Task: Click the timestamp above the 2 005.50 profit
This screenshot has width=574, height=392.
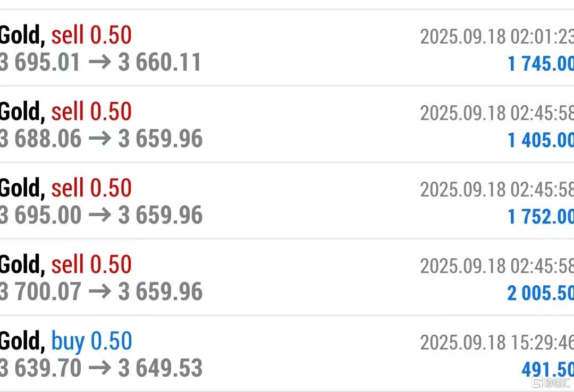Action: coord(497,266)
